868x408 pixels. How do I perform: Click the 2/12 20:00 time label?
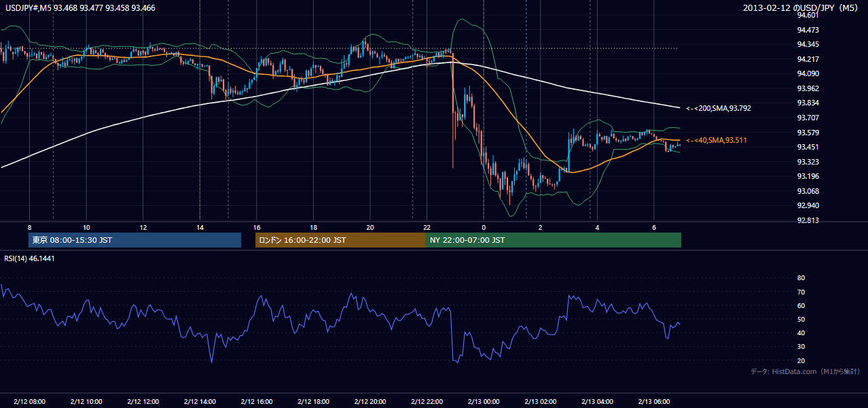[x=369, y=402]
